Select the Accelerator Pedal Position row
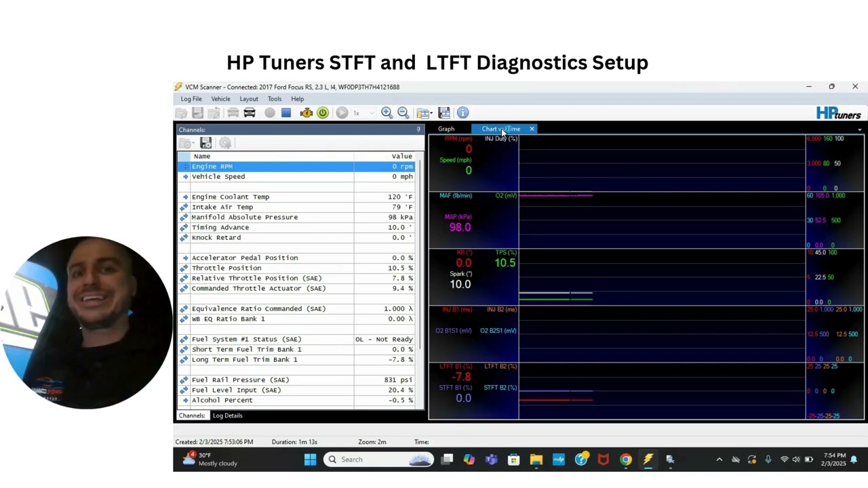868x488 pixels. tap(297, 258)
